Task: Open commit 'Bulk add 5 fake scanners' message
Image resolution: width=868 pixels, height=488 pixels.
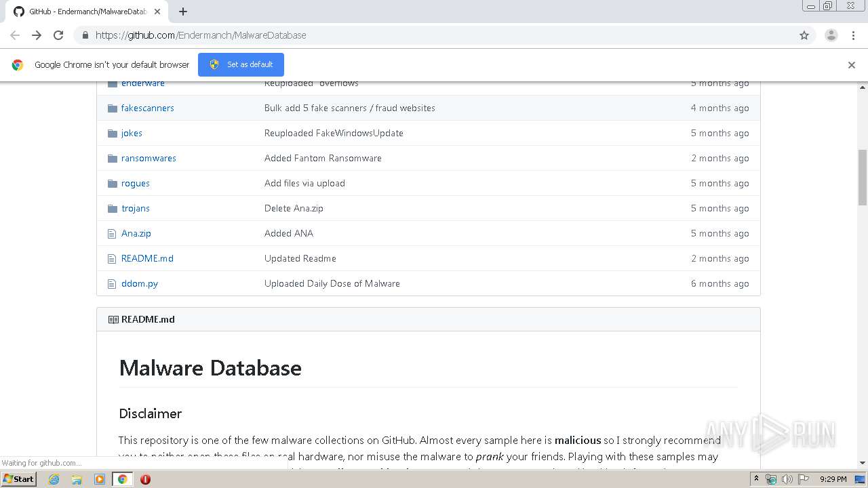Action: pos(350,108)
